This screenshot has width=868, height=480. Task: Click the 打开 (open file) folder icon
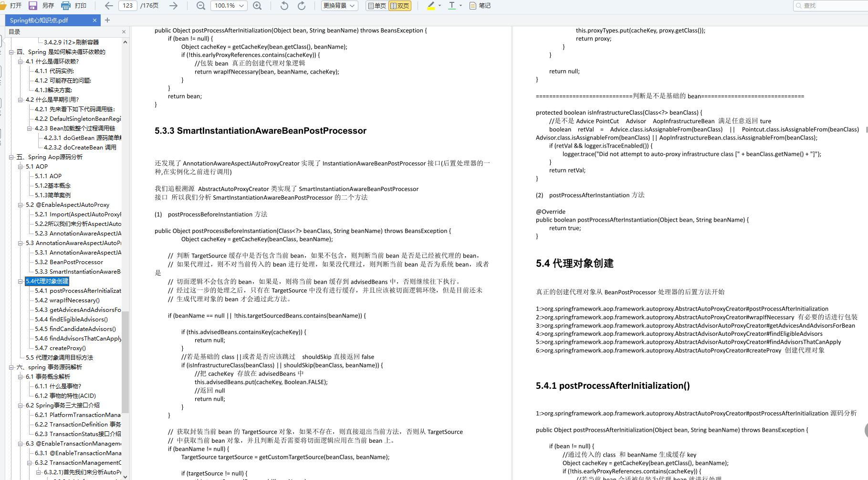pyautogui.click(x=2, y=6)
